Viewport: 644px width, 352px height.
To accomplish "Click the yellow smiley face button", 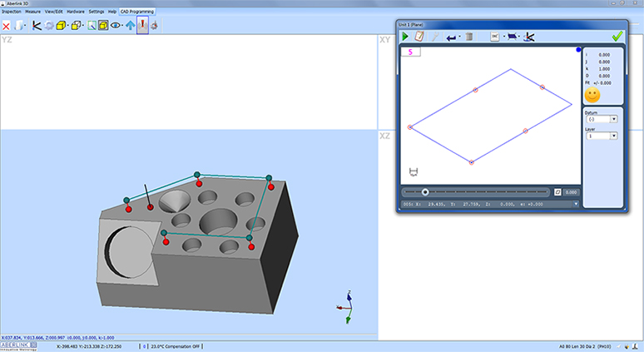I will pyautogui.click(x=592, y=95).
